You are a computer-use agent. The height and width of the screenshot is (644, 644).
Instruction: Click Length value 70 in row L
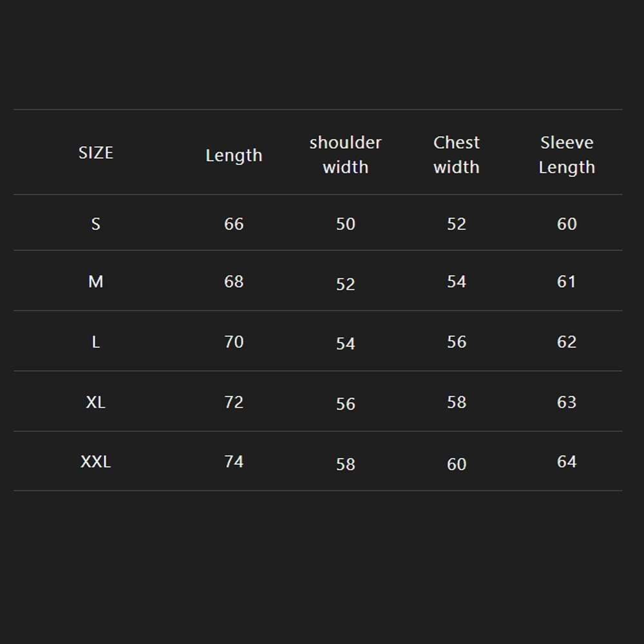coord(234,342)
